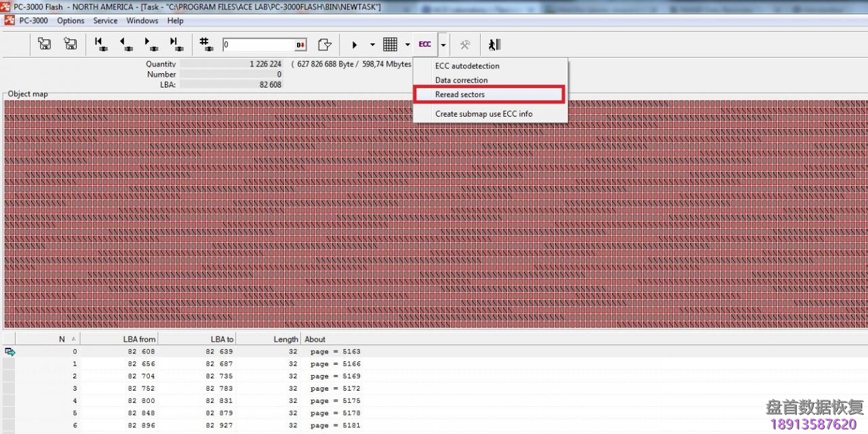Click the grid map view icon
This screenshot has height=434, width=868.
[x=390, y=44]
